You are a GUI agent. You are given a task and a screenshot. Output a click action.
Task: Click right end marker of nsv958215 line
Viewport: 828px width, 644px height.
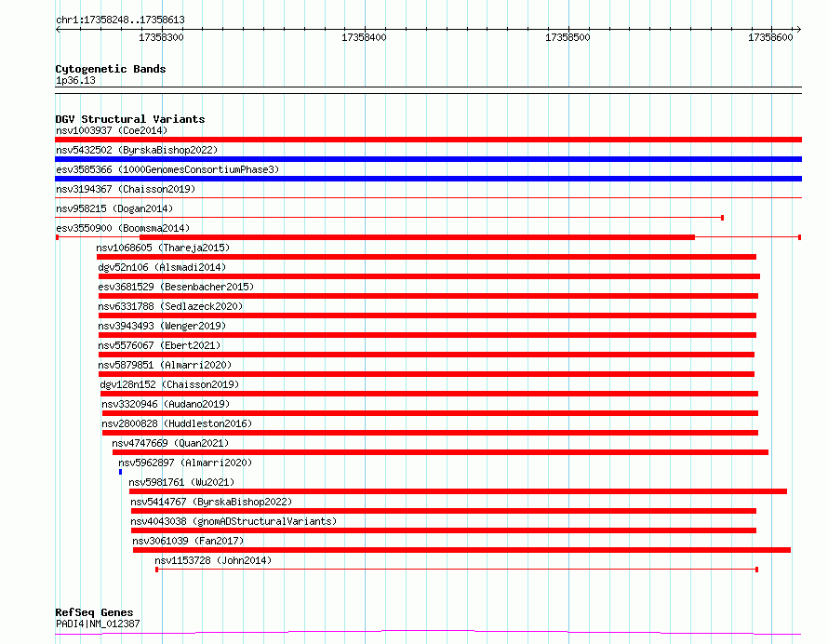(x=722, y=218)
